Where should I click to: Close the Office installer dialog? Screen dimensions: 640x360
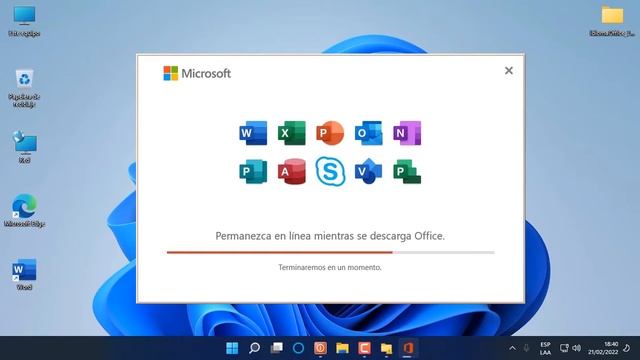(x=509, y=71)
